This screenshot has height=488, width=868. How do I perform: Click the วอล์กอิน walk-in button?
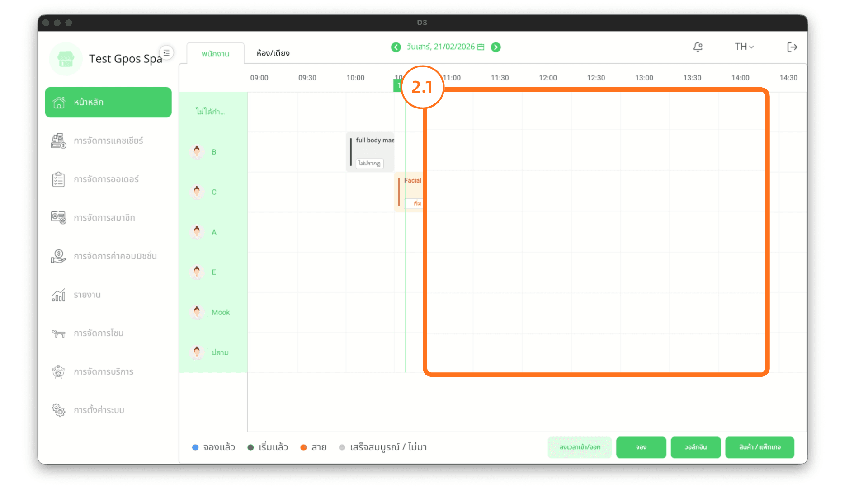coord(695,447)
